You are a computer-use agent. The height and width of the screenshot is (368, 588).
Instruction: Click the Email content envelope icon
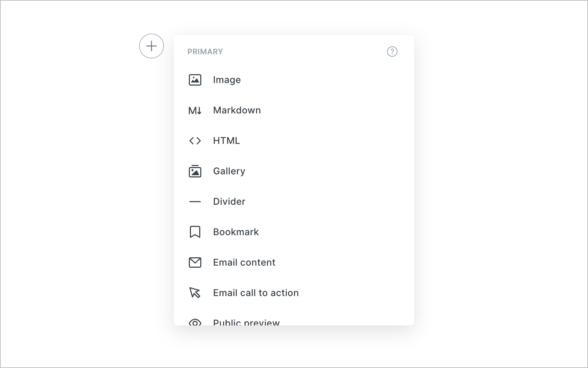tap(195, 263)
